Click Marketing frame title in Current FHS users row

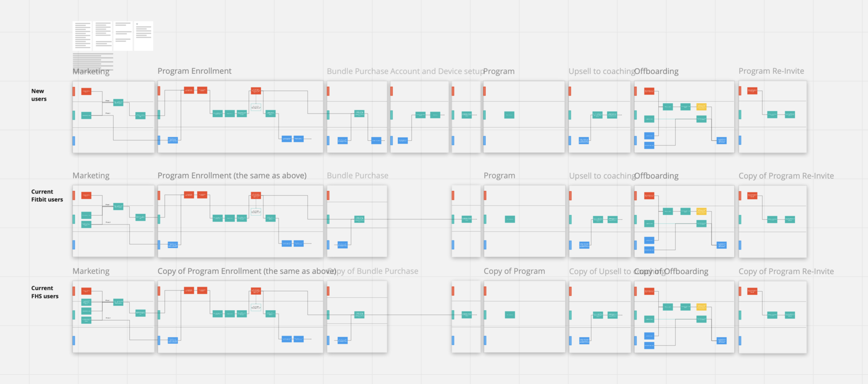pyautogui.click(x=91, y=271)
